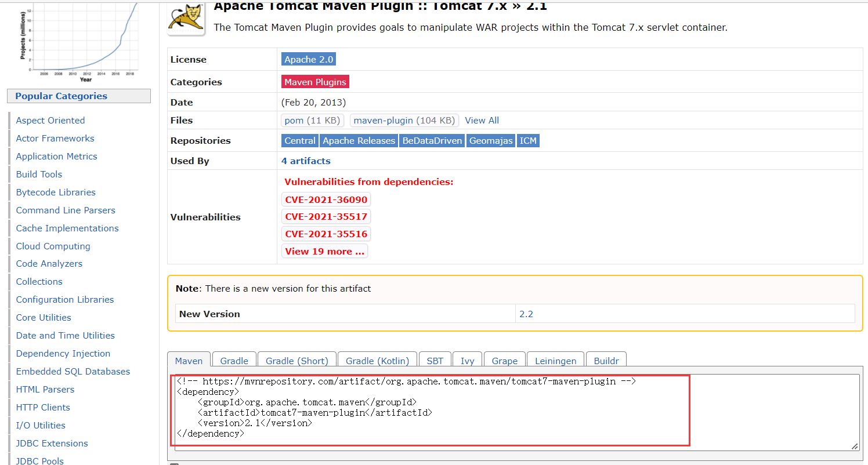Open the Command Line Parsers category
This screenshot has width=868, height=465.
[x=66, y=210]
